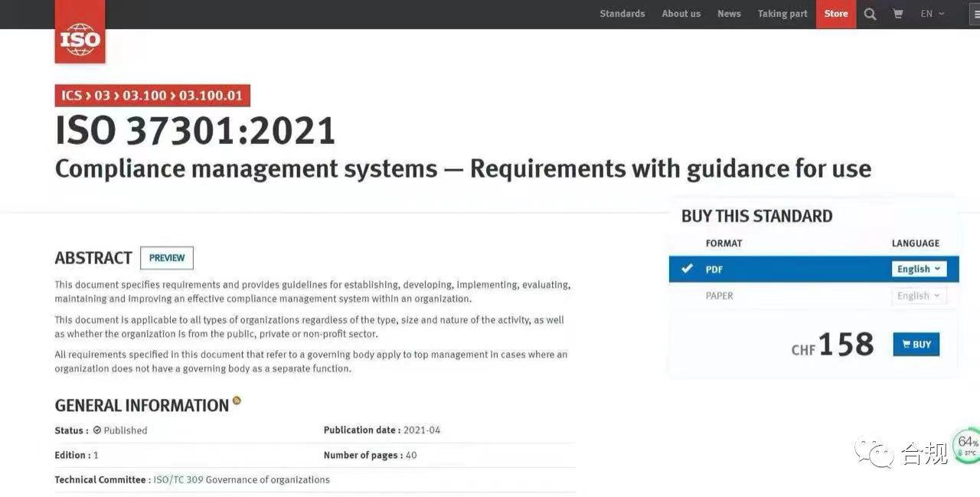Click the Number of pages value 40
The width and height of the screenshot is (980, 497).
tap(411, 455)
